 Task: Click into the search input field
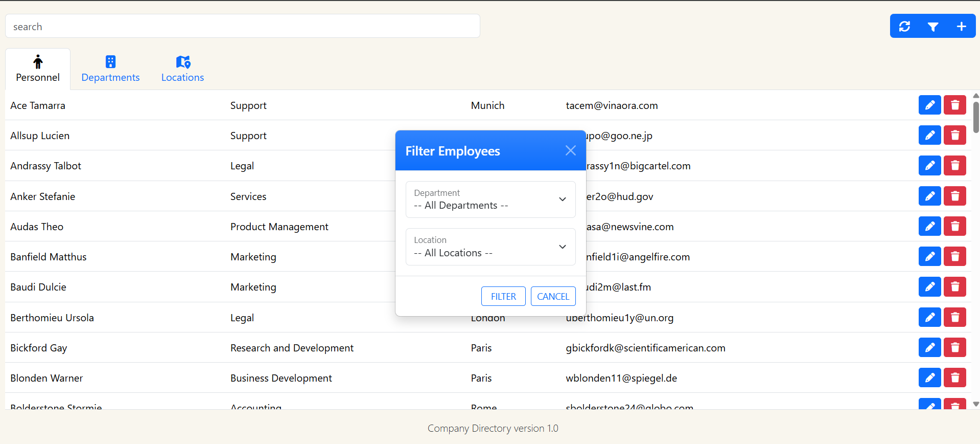243,26
